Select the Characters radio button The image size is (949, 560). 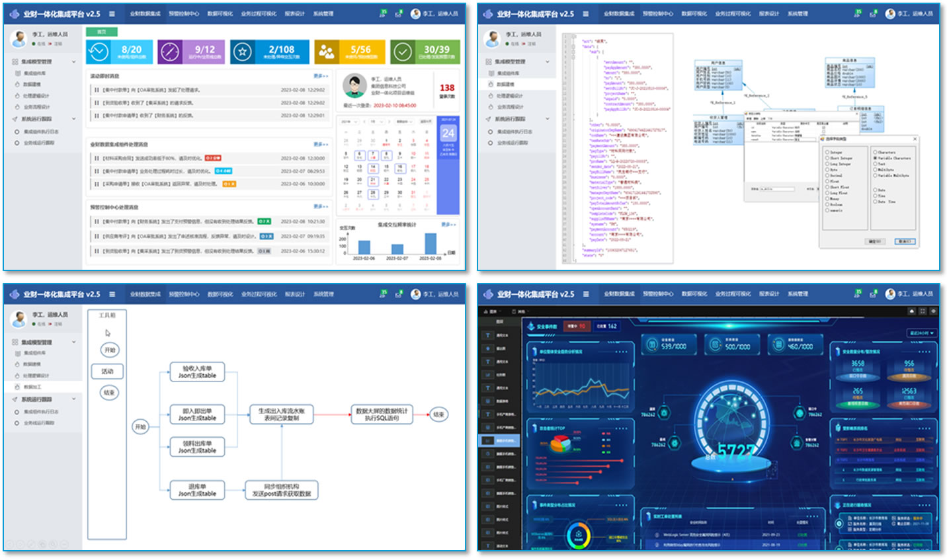point(874,152)
